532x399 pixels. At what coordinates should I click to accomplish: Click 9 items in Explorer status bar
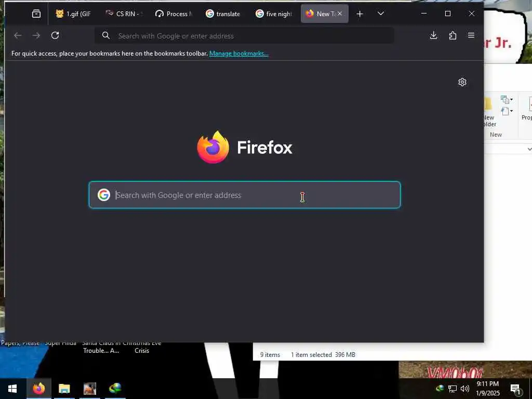click(x=270, y=354)
